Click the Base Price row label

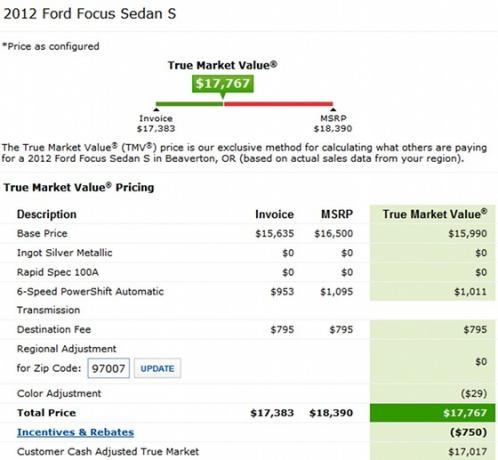point(42,233)
